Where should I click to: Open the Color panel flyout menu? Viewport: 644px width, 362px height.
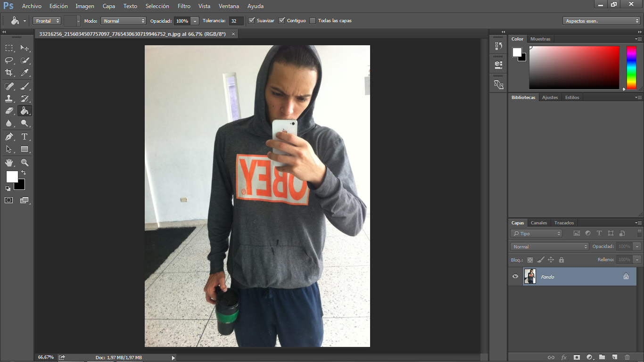(x=638, y=39)
